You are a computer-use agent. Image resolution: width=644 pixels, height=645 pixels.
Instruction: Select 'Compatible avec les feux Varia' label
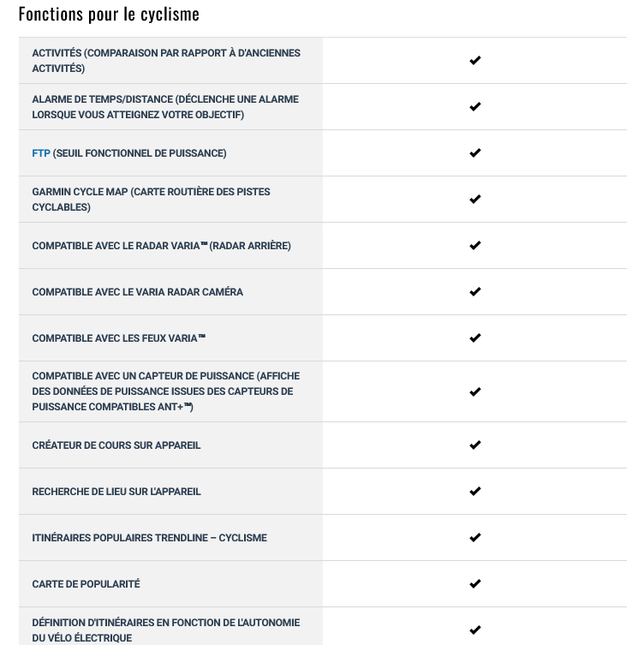point(118,338)
